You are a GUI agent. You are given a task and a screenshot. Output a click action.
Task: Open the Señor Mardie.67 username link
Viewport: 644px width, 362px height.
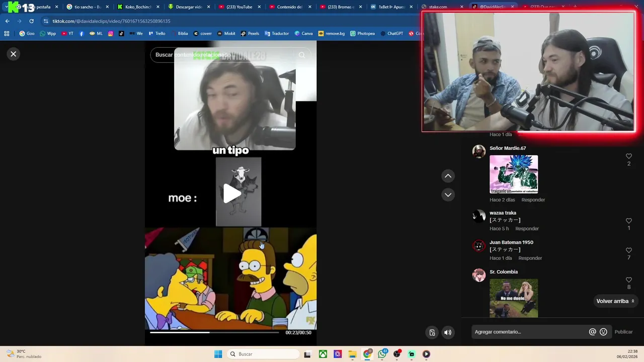click(508, 148)
